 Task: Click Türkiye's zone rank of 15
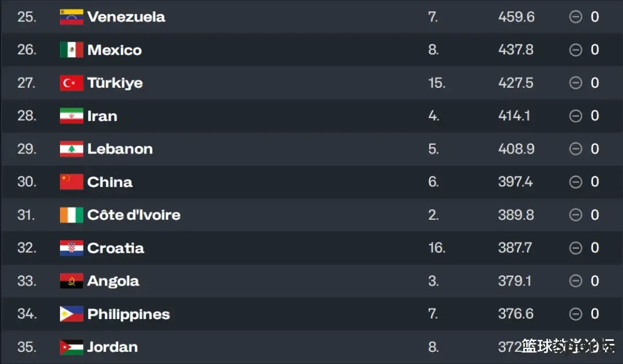point(437,83)
